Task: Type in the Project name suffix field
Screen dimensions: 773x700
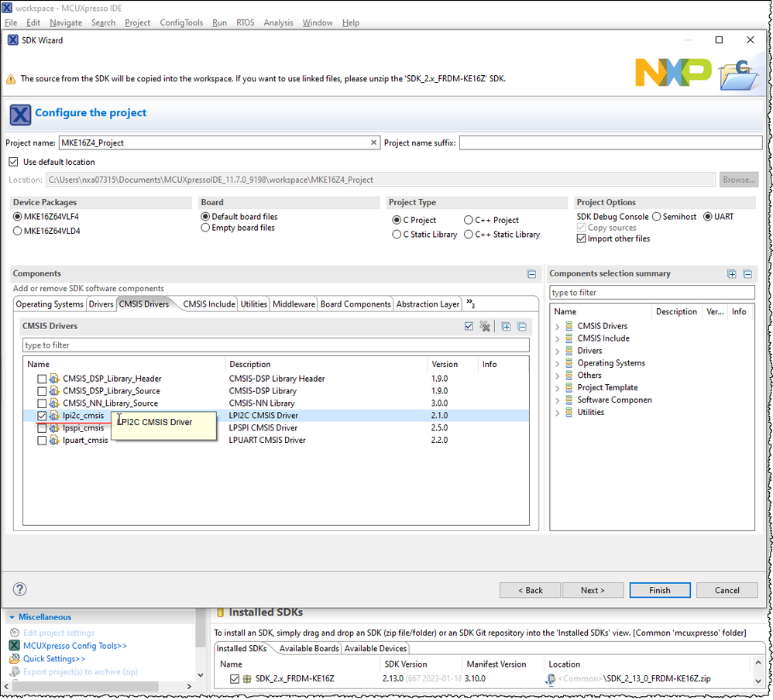Action: (612, 142)
